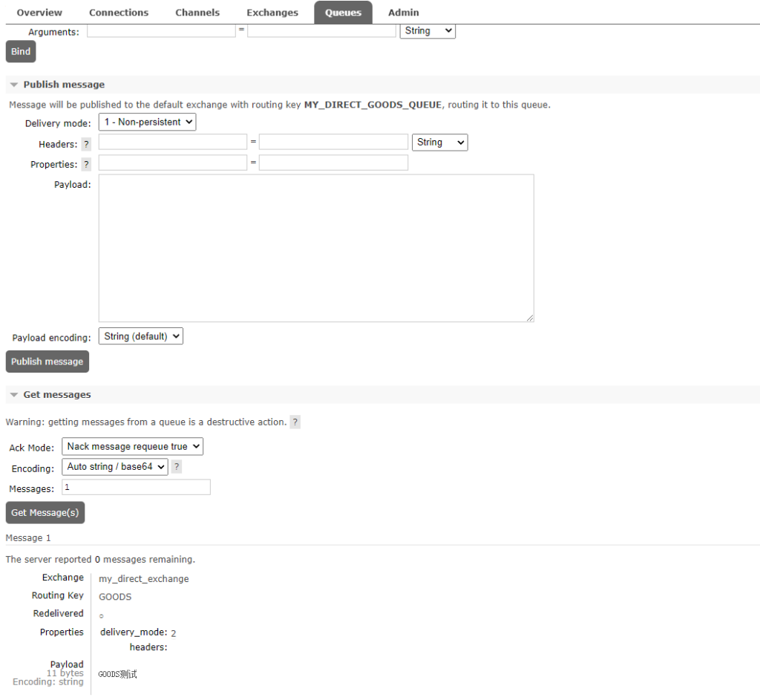Open the Encoding Auto string dropdown
Screen dimensions: 760x700
point(115,467)
